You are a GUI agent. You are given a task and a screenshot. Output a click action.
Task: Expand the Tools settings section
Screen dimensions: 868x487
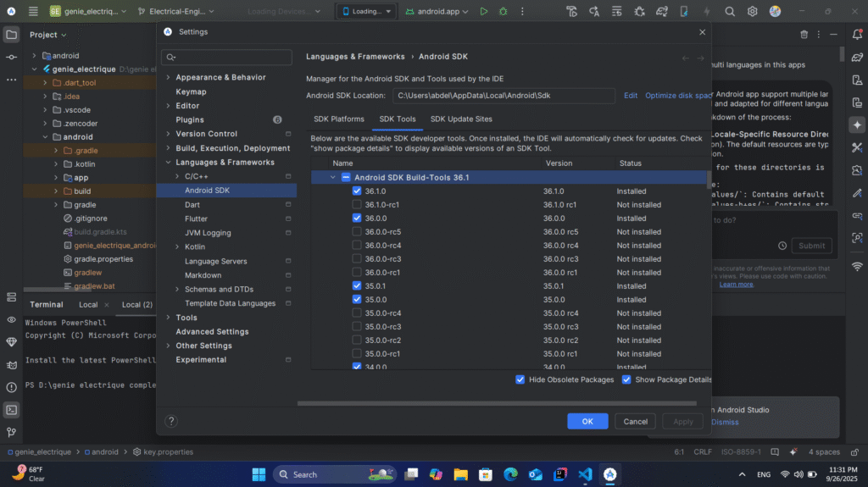pos(169,318)
